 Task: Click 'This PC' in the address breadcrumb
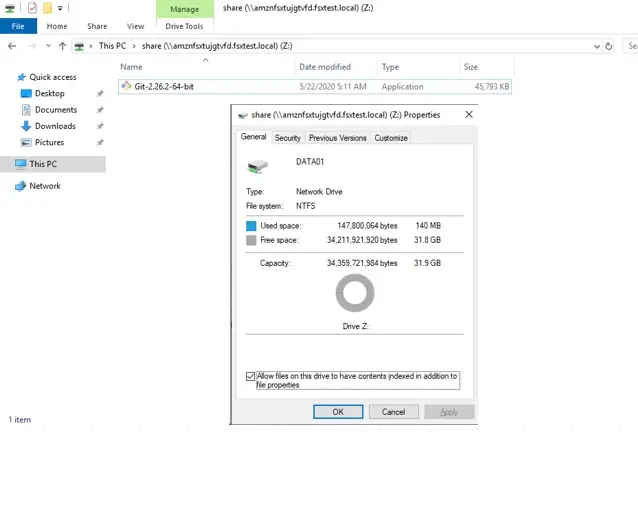(x=113, y=46)
